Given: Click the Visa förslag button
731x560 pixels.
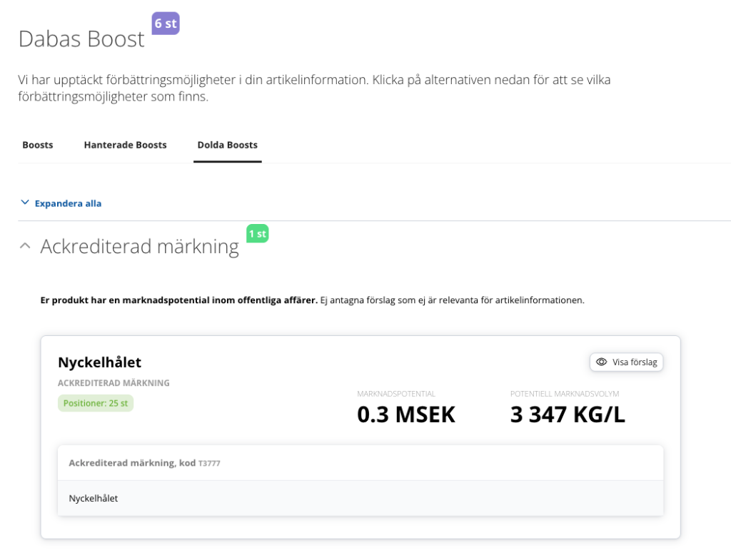Looking at the screenshot, I should [x=627, y=362].
